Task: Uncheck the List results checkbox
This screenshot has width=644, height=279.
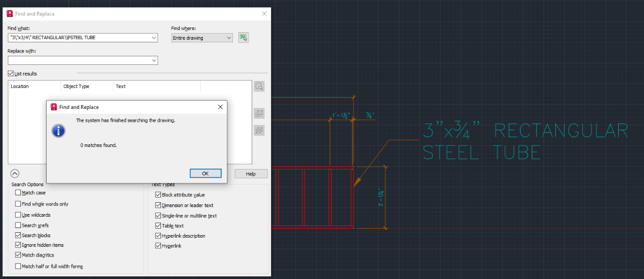Action: (11, 74)
